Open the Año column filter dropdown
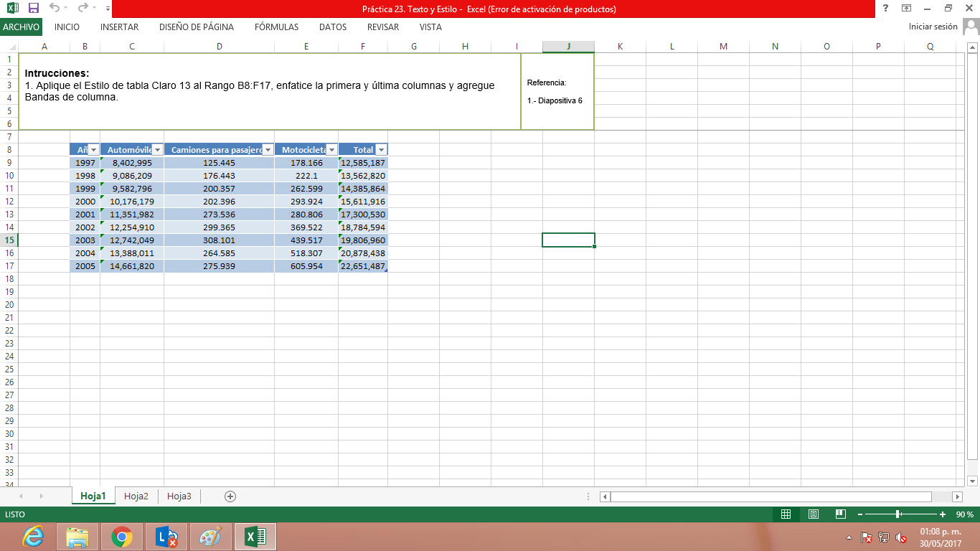Image resolution: width=980 pixels, height=551 pixels. 93,150
